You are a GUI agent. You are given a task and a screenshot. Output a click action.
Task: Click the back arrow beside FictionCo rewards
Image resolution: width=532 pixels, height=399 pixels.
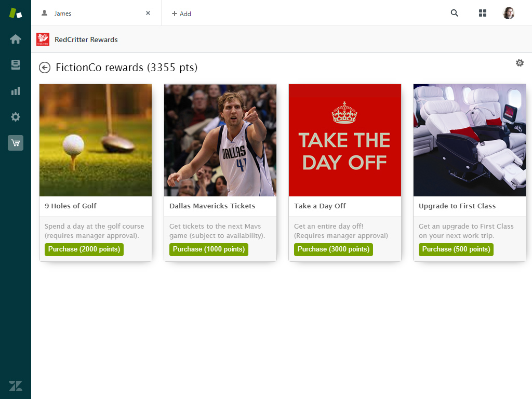(45, 68)
